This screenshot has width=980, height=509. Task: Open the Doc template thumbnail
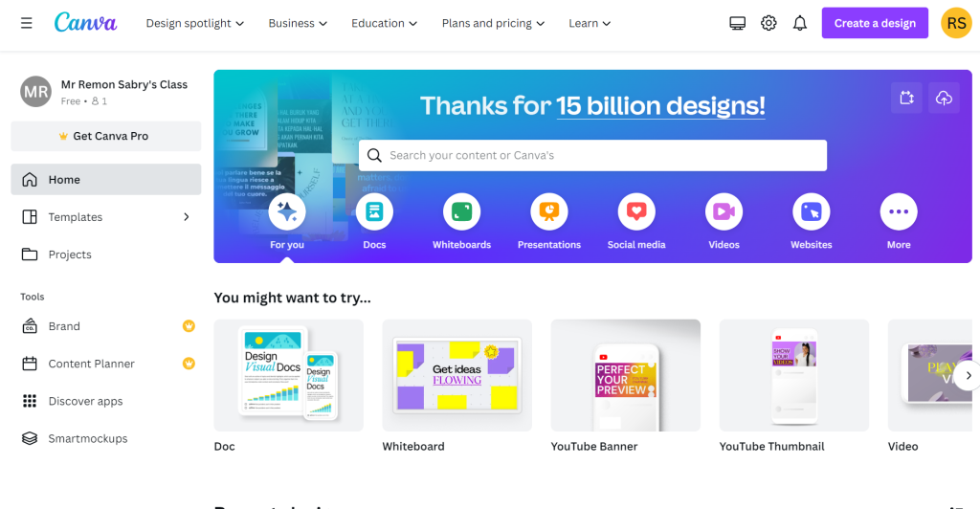[x=289, y=375]
